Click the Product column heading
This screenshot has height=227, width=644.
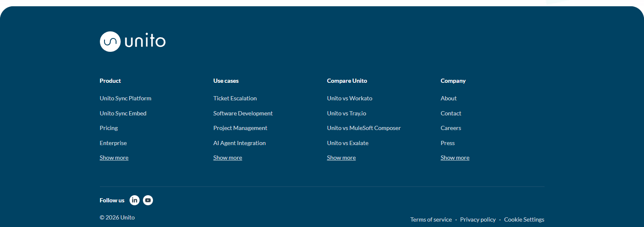110,81
